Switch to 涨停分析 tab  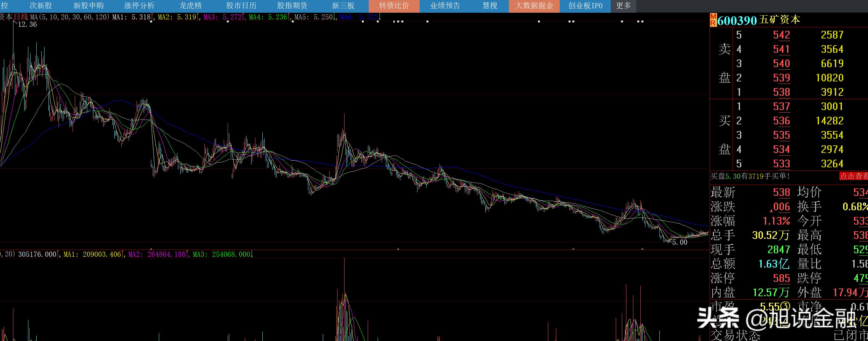click(x=139, y=6)
